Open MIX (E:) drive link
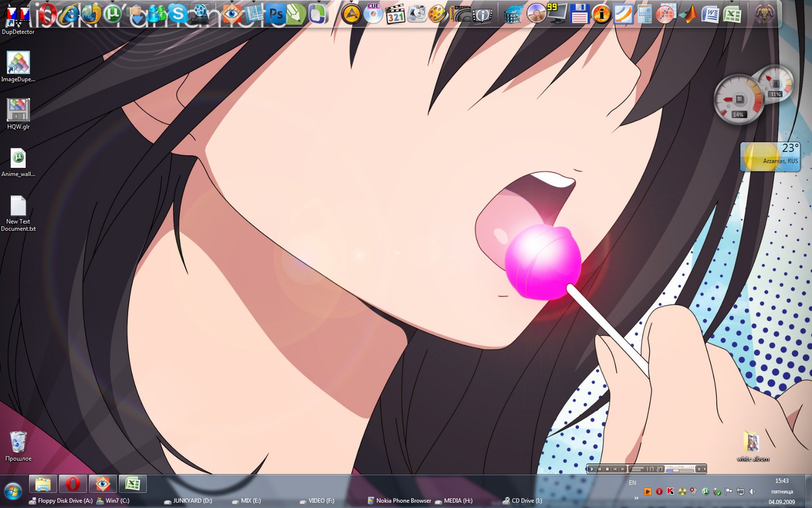This screenshot has height=508, width=812. click(x=246, y=501)
